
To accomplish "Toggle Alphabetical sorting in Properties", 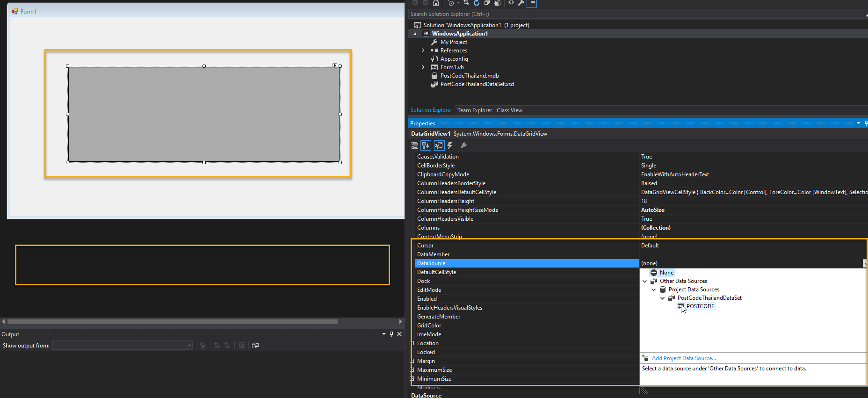I will coord(426,145).
